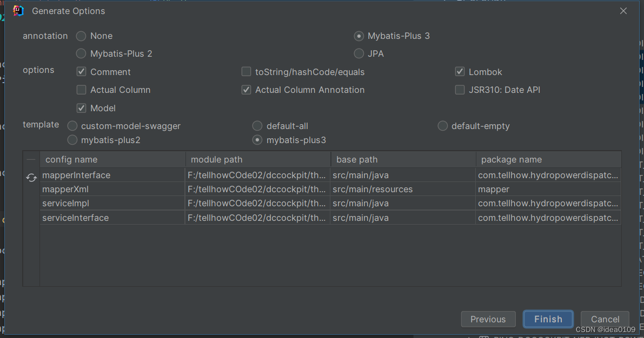This screenshot has width=644, height=338.
Task: Enable the Actual Column checkbox
Action: [81, 90]
